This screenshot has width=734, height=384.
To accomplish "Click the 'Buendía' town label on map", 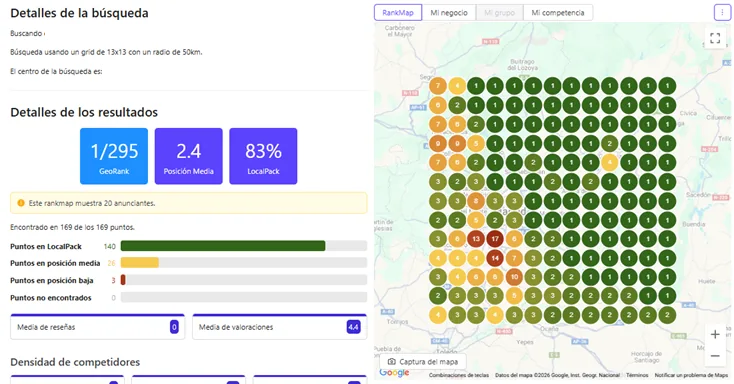I will click(693, 224).
